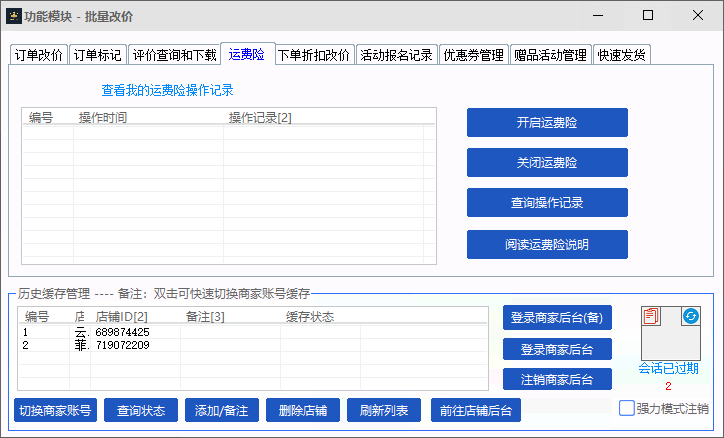Click the blue refresh icon in avatar box
Image resolution: width=724 pixels, height=438 pixels.
tap(690, 316)
